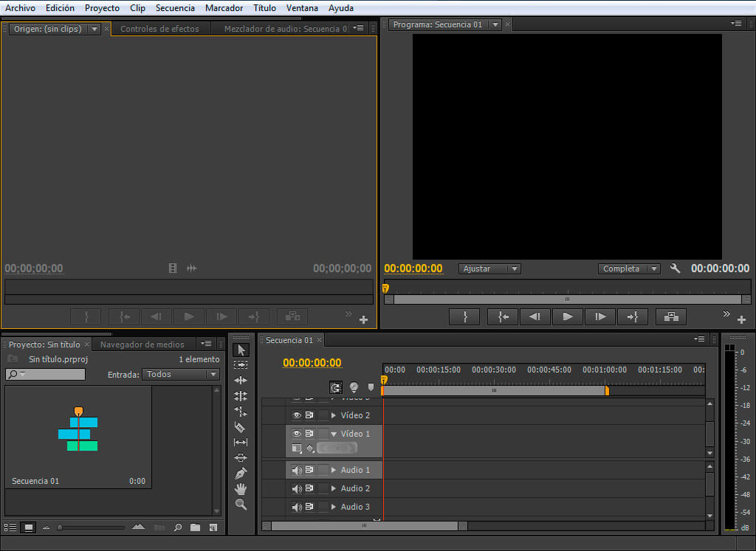Toggle sync lock on Vídeo 2 track

pyautogui.click(x=309, y=415)
